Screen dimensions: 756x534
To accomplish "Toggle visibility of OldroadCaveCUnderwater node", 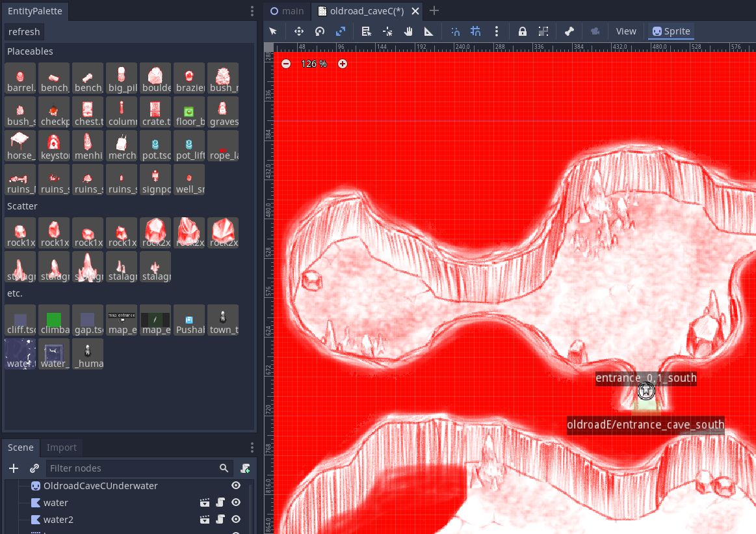I will [x=236, y=486].
